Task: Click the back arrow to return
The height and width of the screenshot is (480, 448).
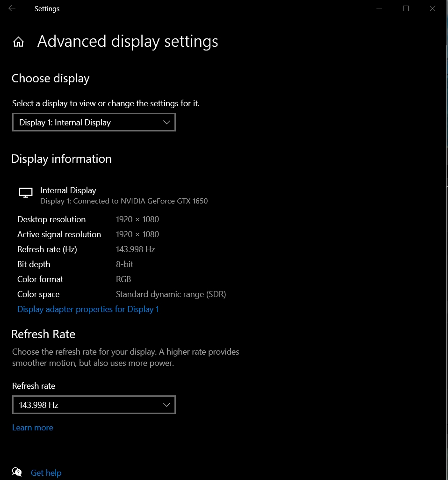Action: pos(11,8)
